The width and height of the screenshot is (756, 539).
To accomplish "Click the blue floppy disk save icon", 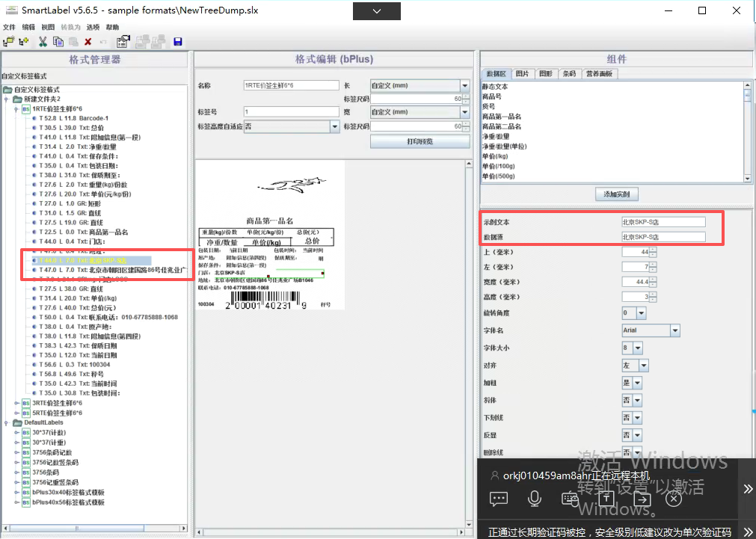I will (x=178, y=42).
